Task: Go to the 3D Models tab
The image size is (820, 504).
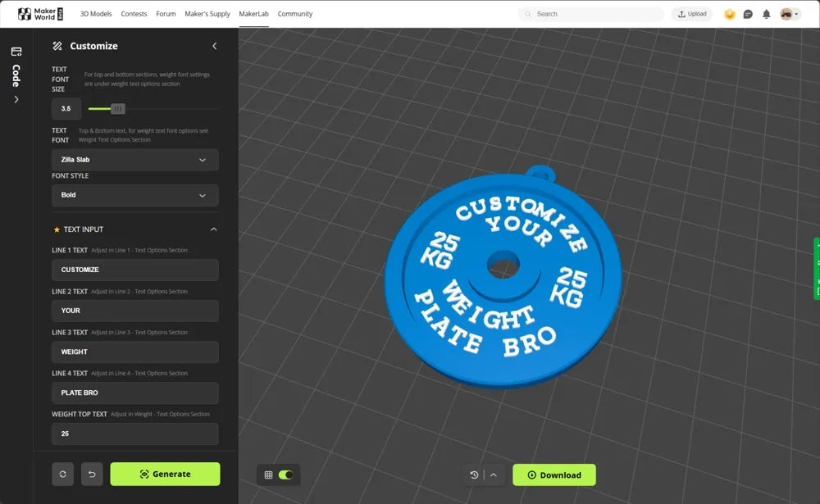Action: tap(96, 14)
